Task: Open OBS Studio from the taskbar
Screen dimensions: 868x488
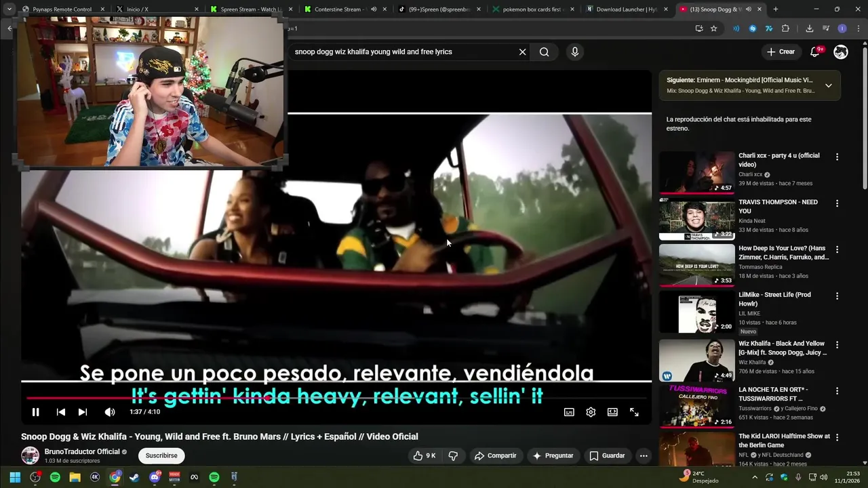Action: click(x=35, y=477)
